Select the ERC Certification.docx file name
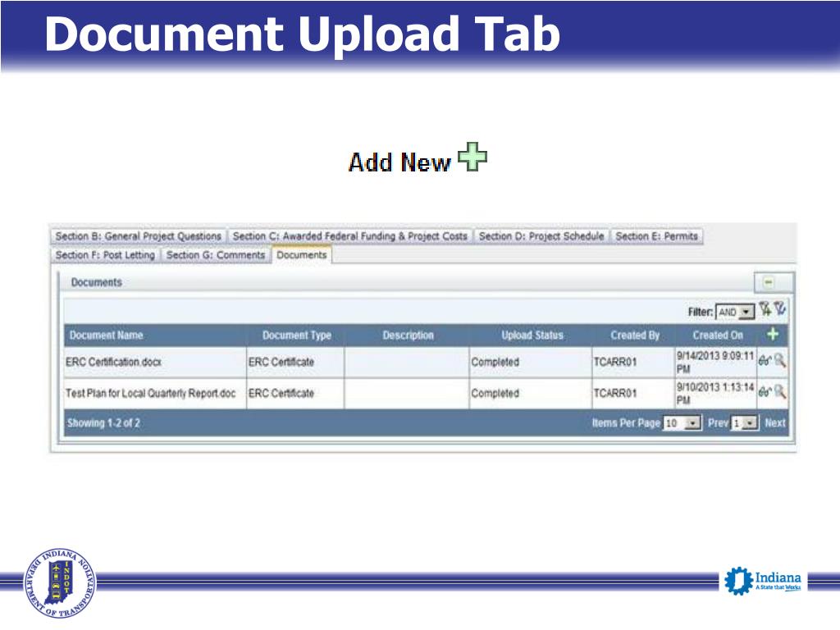 (x=113, y=362)
